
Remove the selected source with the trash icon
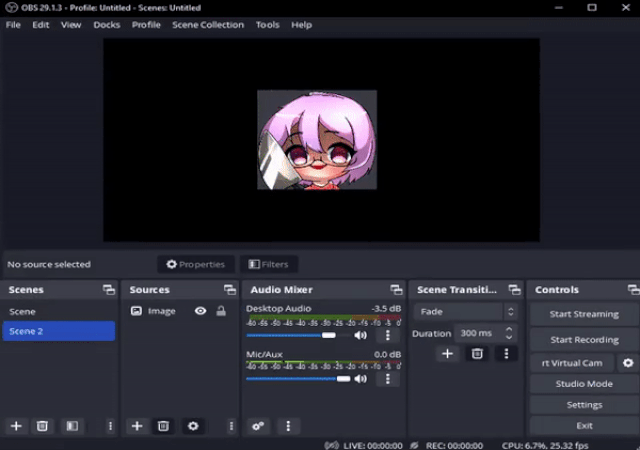[x=163, y=426]
